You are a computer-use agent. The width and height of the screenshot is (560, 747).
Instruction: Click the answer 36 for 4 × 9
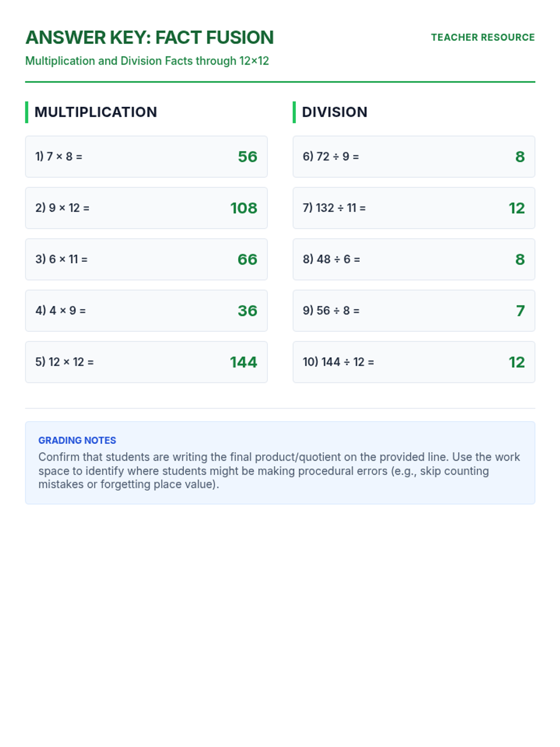[x=247, y=310]
